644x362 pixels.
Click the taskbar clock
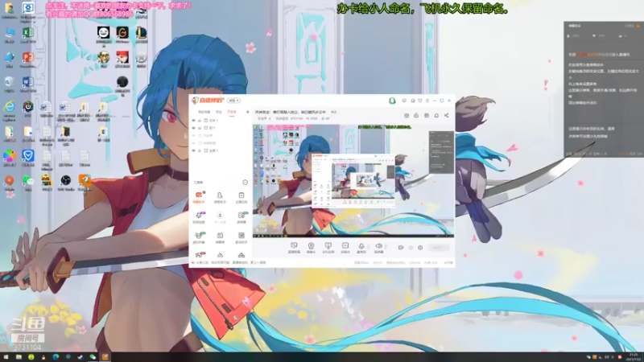click(x=634, y=357)
